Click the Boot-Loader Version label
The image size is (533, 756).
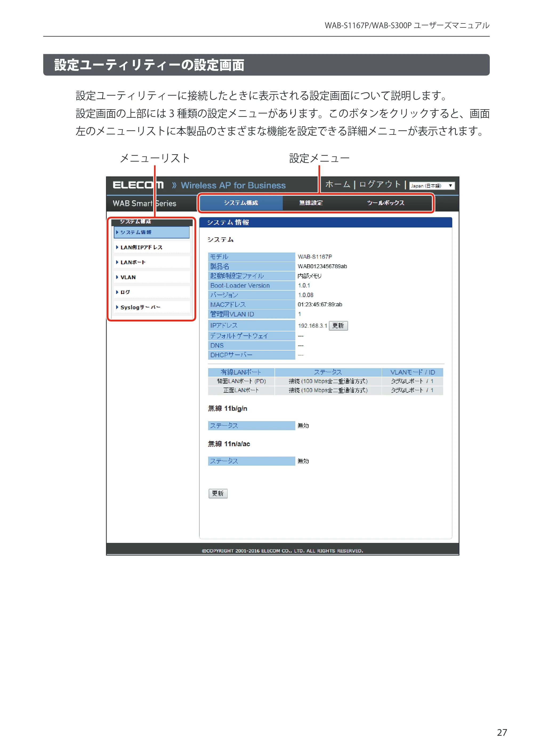click(240, 286)
